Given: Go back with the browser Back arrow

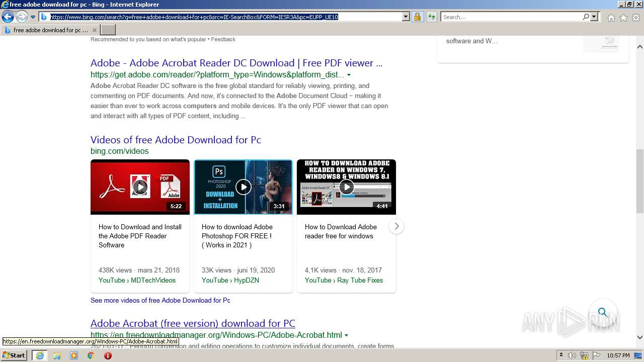Looking at the screenshot, I should pyautogui.click(x=8, y=17).
